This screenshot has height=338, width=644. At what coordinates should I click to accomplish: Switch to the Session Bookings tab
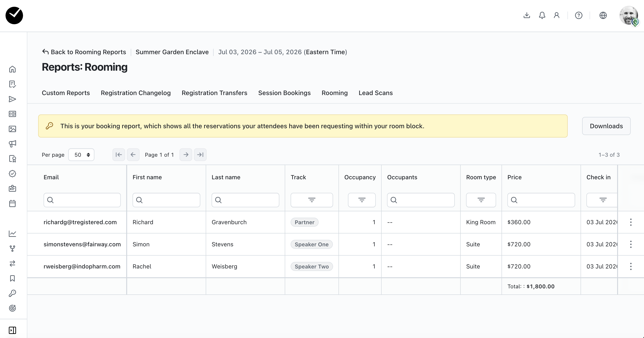284,93
